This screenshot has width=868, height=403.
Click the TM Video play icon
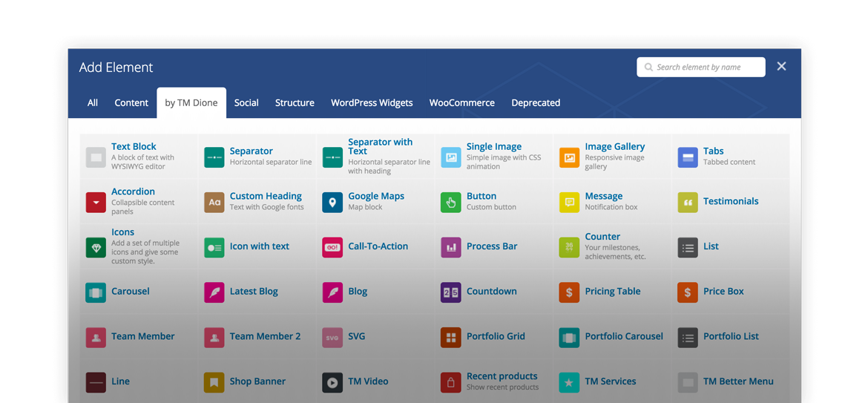[x=332, y=382]
